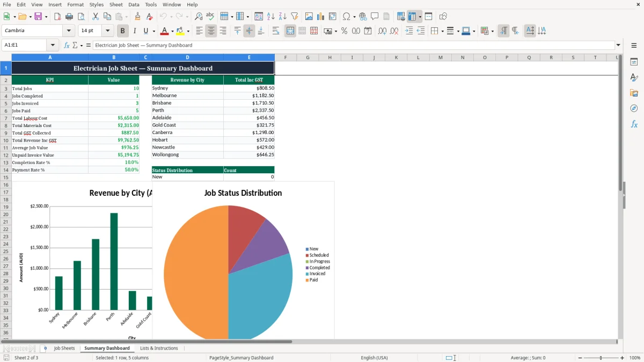
Task: Open the Format menu
Action: click(x=75, y=4)
